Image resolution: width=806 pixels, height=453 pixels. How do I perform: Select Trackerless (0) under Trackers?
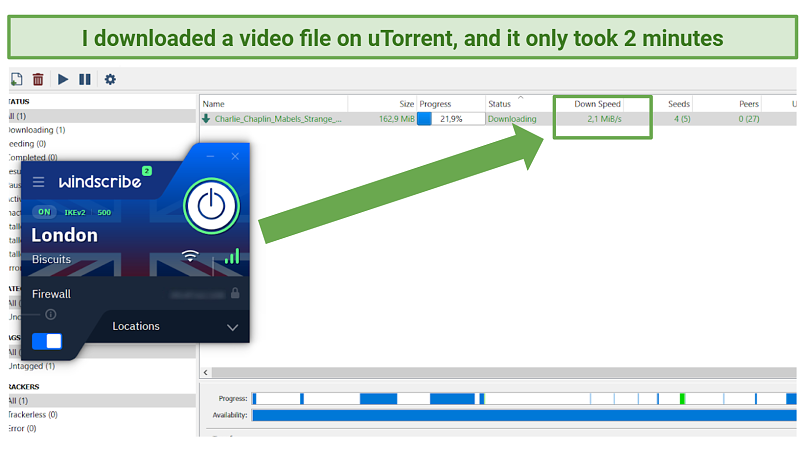(33, 414)
